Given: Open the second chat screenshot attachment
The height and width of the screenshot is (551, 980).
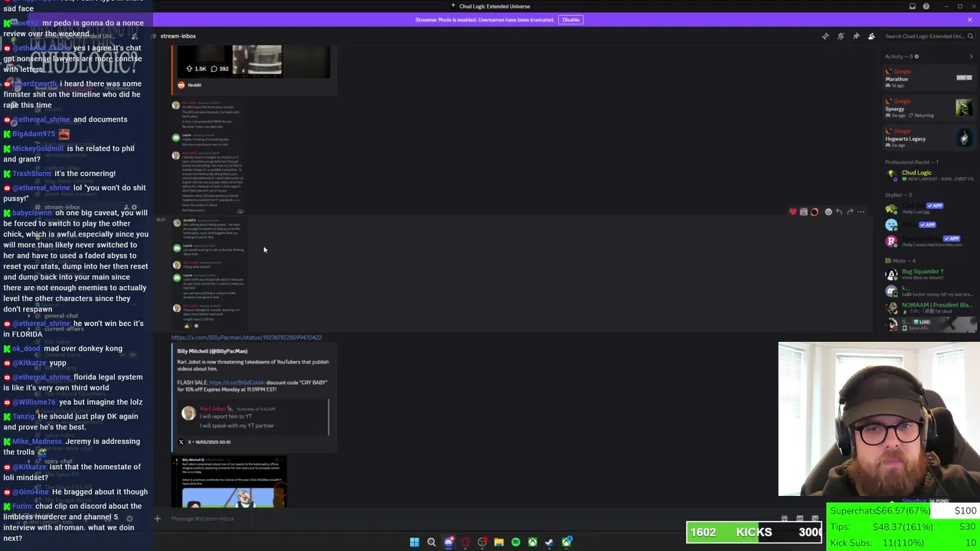Looking at the screenshot, I should click(x=208, y=273).
